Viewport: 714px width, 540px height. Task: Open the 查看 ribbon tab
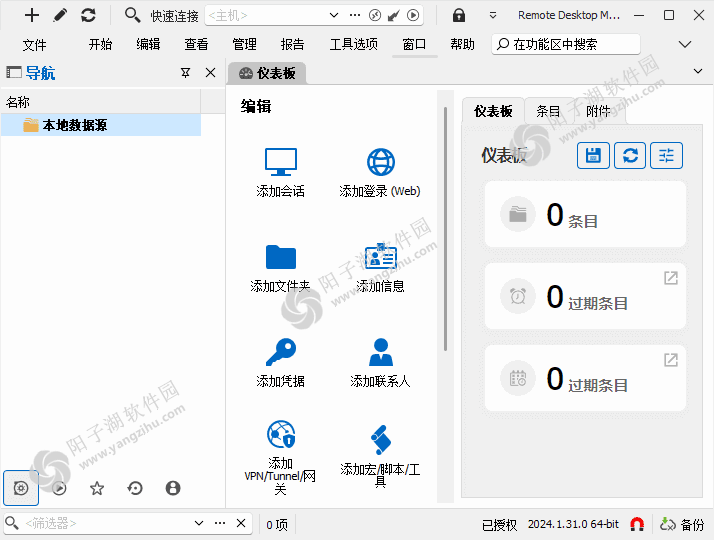point(196,44)
